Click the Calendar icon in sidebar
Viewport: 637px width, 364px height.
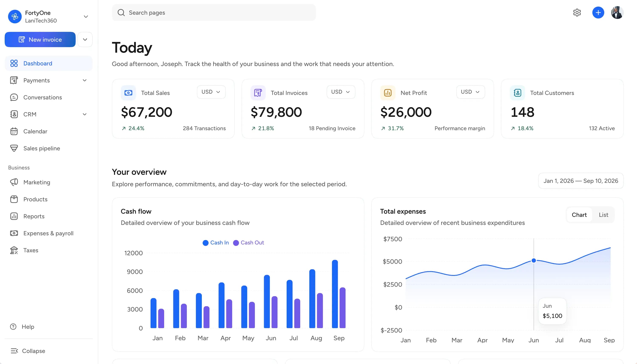pyautogui.click(x=14, y=131)
